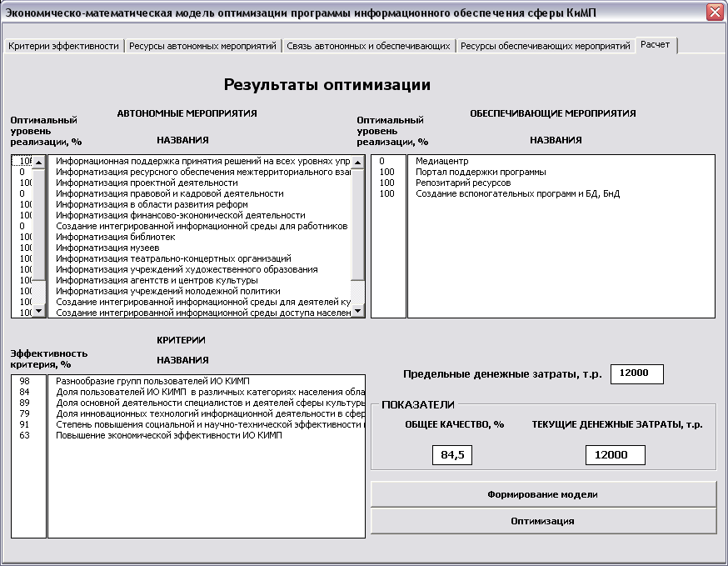Click efficiency value 63 in criteria list

(x=28, y=435)
